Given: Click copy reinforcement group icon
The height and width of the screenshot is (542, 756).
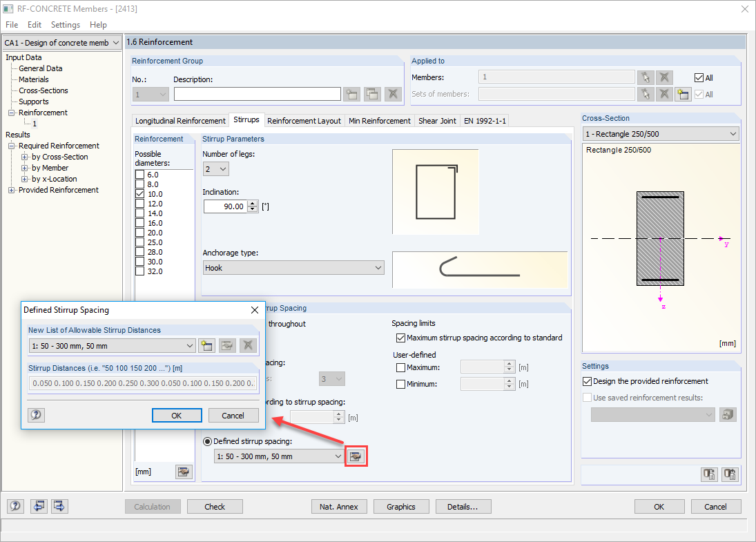Looking at the screenshot, I should [x=372, y=94].
